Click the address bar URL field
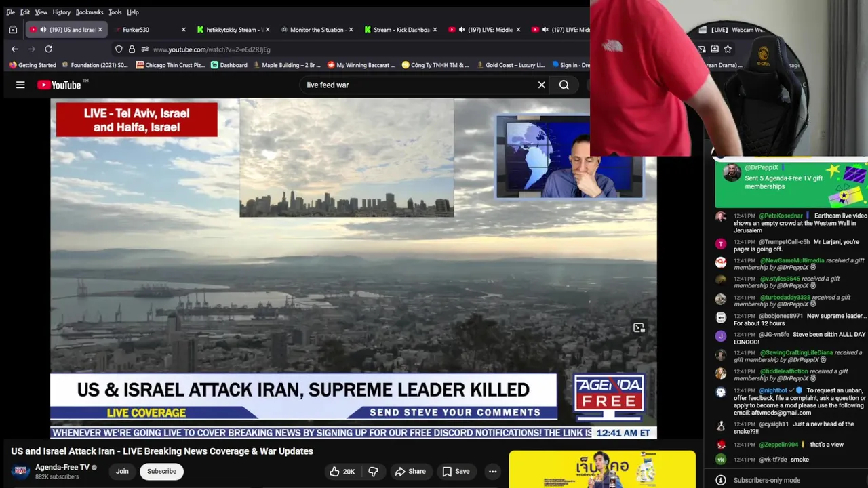This screenshot has width=868, height=488. [407, 49]
